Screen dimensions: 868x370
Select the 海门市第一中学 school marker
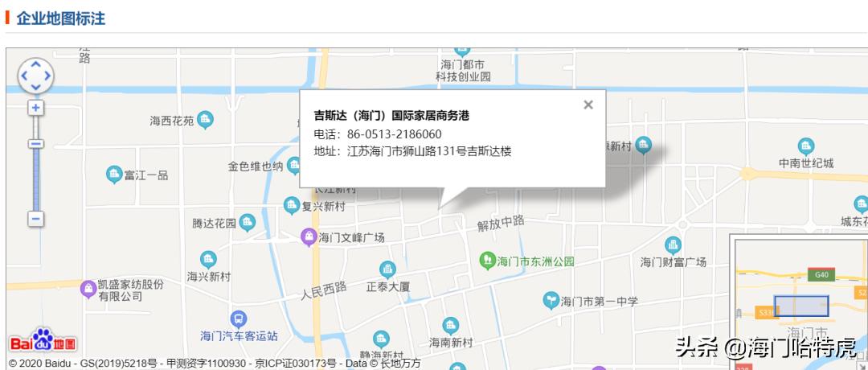pyautogui.click(x=551, y=300)
